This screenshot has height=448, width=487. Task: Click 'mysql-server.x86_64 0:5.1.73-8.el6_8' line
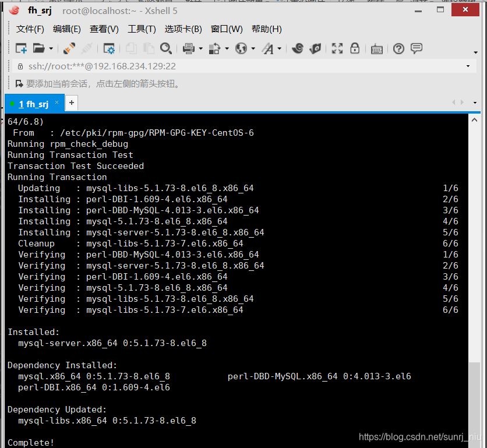(x=112, y=343)
